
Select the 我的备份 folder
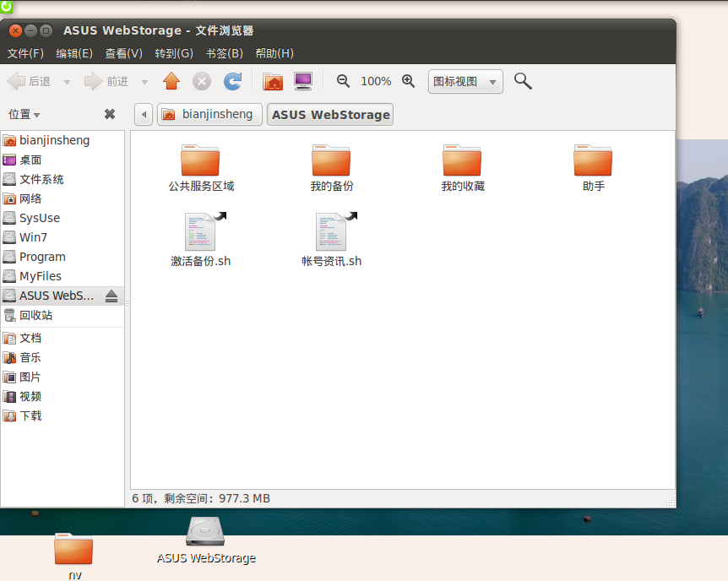tap(332, 168)
